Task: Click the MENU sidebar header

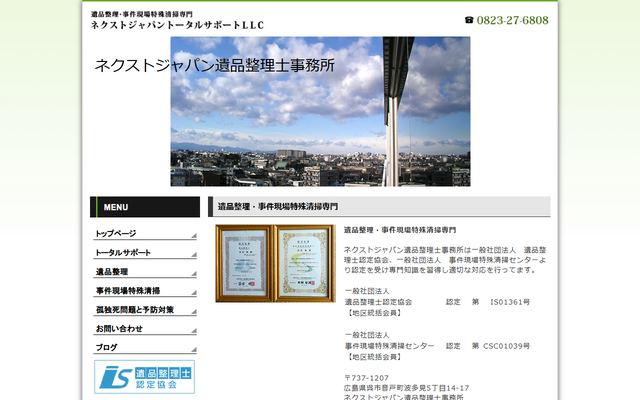Action: coord(145,207)
